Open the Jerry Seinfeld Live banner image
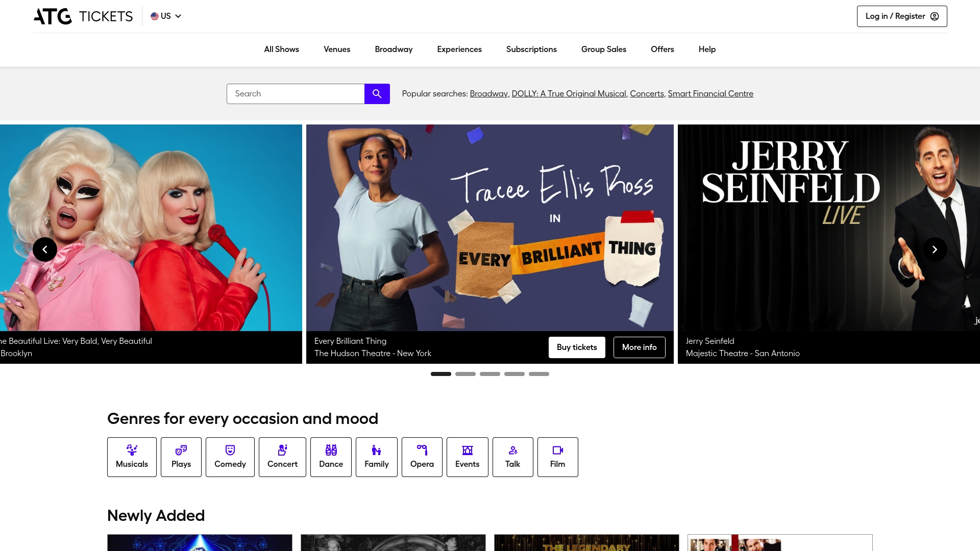The image size is (980, 551). pyautogui.click(x=829, y=228)
